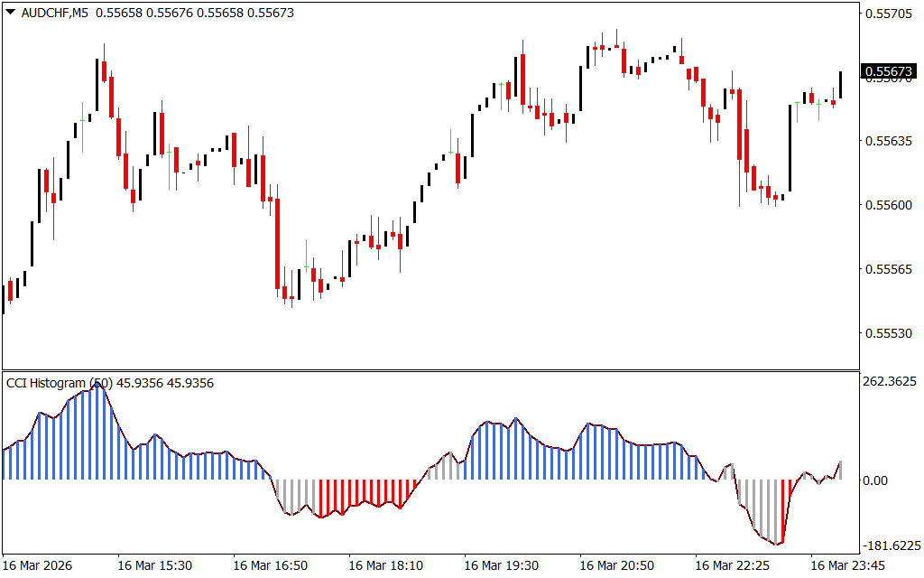Click the rightmost candle on the price chart
924x578 pixels.
[841, 85]
